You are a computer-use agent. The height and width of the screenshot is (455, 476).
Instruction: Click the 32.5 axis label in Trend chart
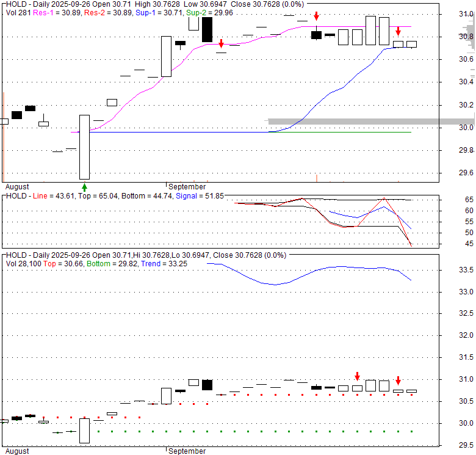[466, 313]
